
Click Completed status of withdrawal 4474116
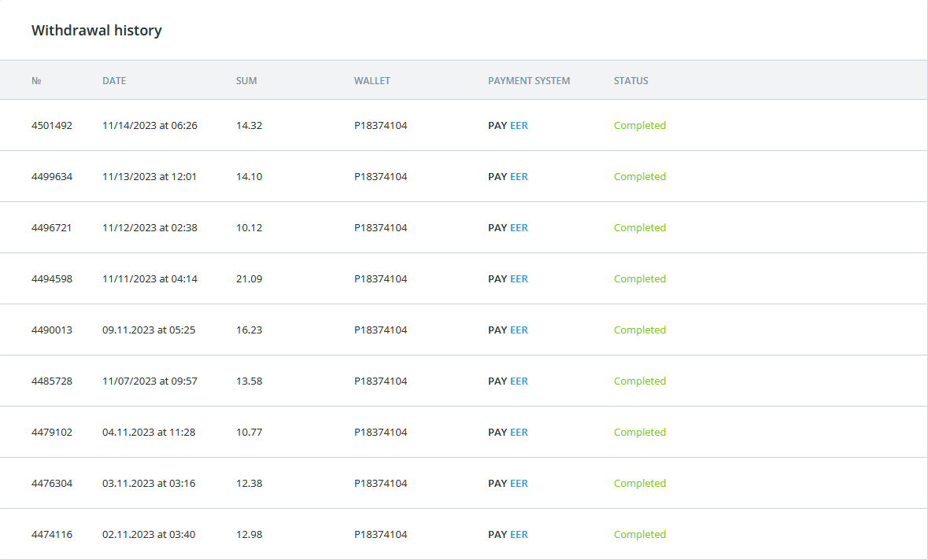point(640,535)
